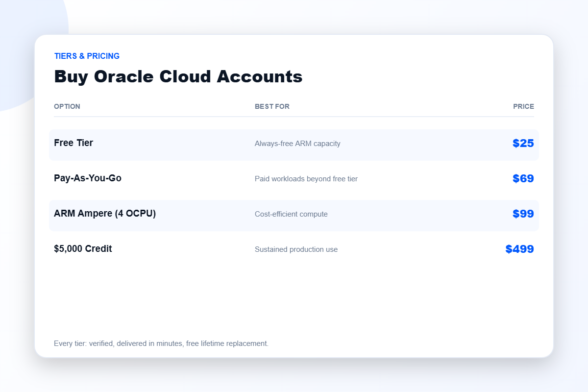The image size is (588, 392).
Task: Click the $499 price
Action: (x=520, y=249)
